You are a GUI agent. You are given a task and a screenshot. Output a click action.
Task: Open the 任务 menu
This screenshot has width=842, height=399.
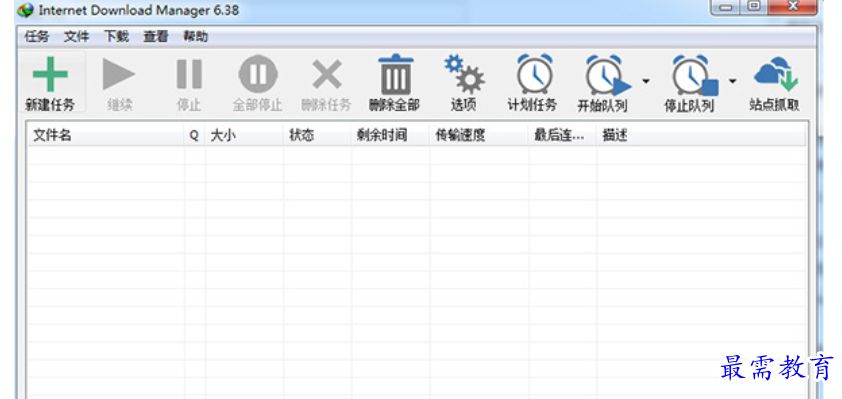tap(37, 37)
